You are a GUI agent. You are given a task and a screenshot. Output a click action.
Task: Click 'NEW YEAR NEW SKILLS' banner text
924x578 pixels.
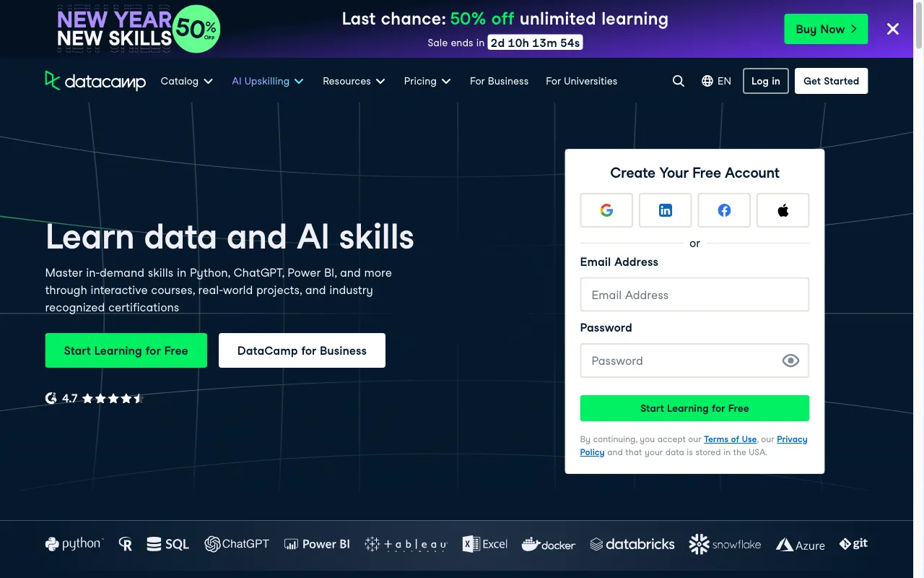click(115, 29)
